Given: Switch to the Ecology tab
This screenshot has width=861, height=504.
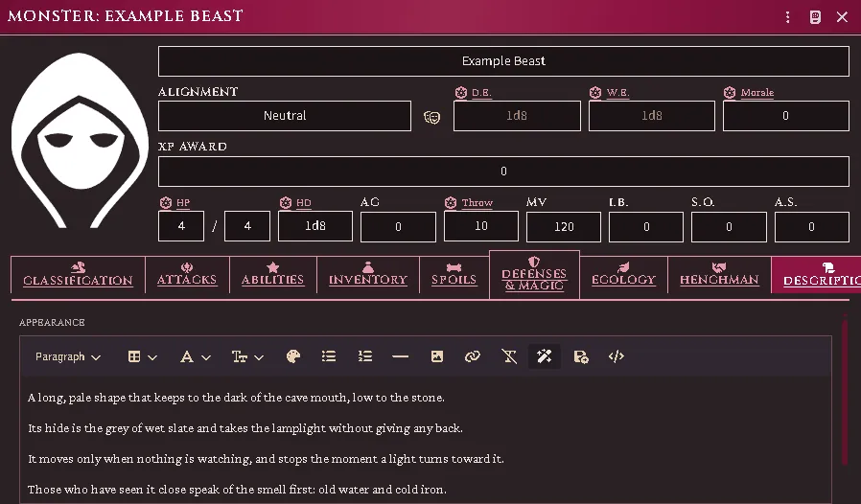Looking at the screenshot, I should 624,274.
